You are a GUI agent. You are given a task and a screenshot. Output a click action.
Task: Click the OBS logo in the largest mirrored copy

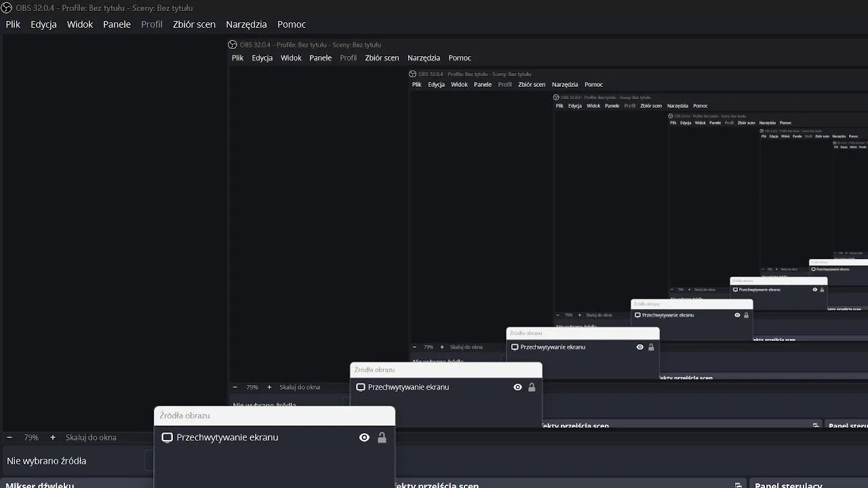pos(233,45)
